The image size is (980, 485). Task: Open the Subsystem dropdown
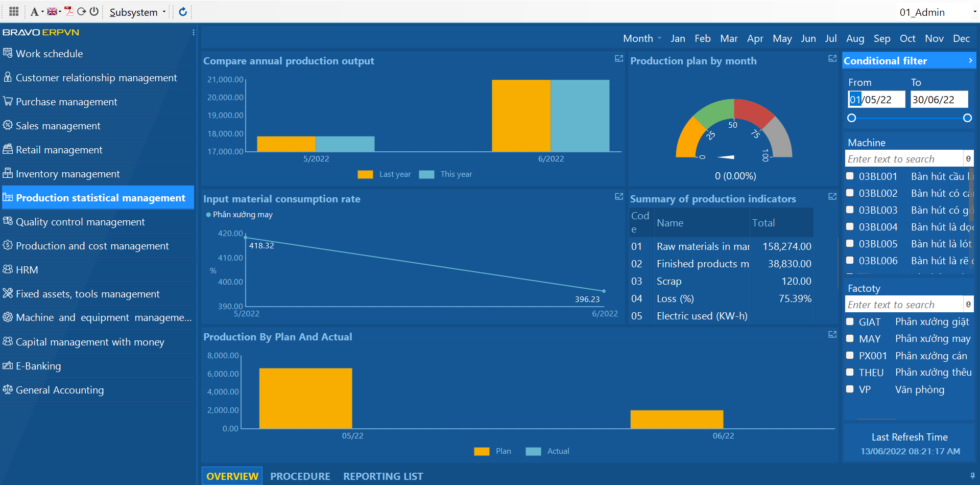point(137,12)
